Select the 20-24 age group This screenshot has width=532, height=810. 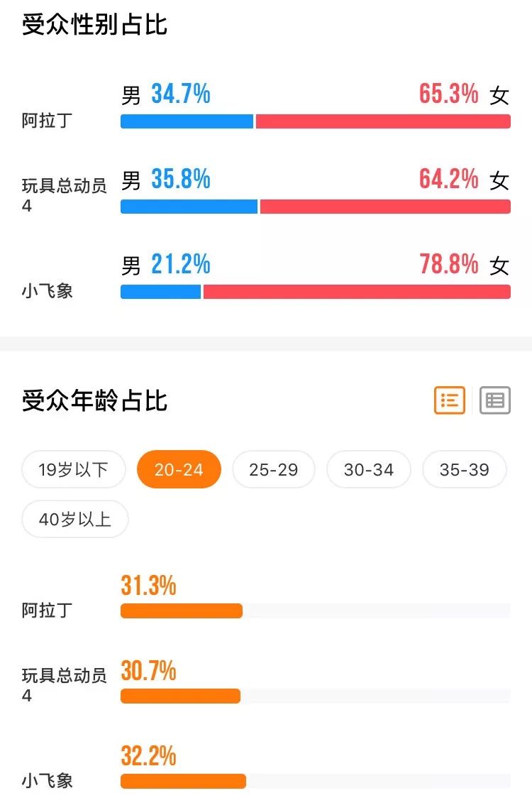179,469
